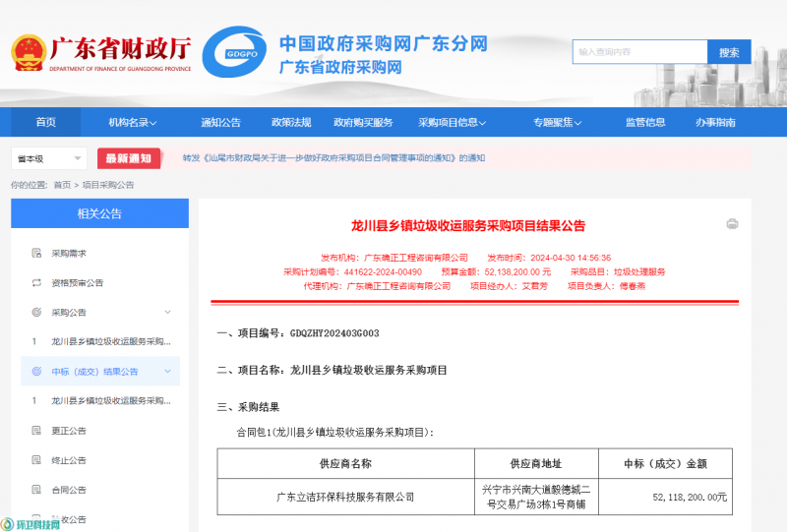
Task: Click the 项目采购公告 breadcrumb link
Action: click(x=108, y=185)
